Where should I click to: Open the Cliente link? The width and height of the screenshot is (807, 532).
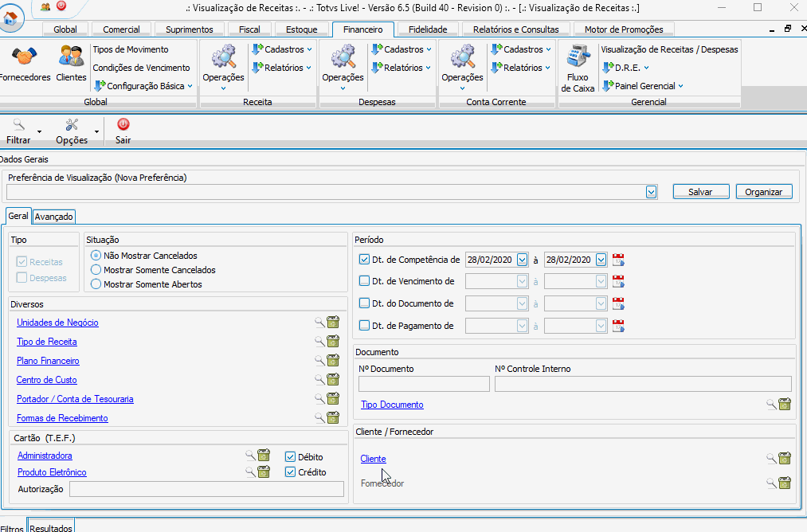[373, 459]
